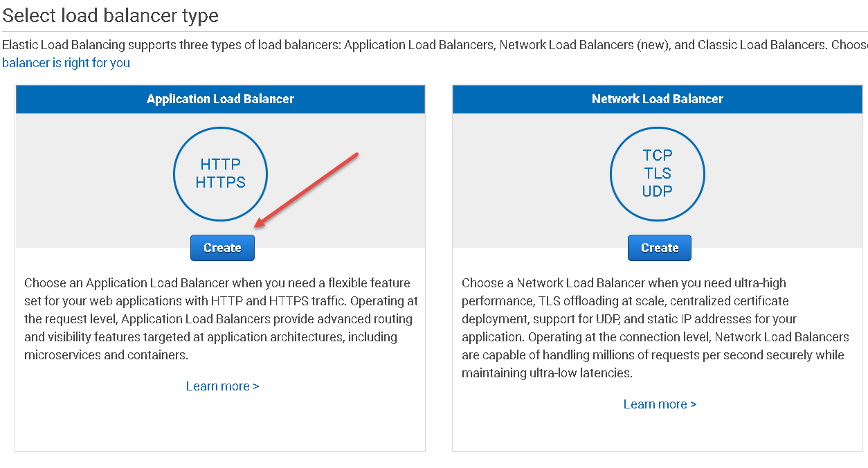
Task: Select the Application Load Balancer header
Action: tap(220, 99)
